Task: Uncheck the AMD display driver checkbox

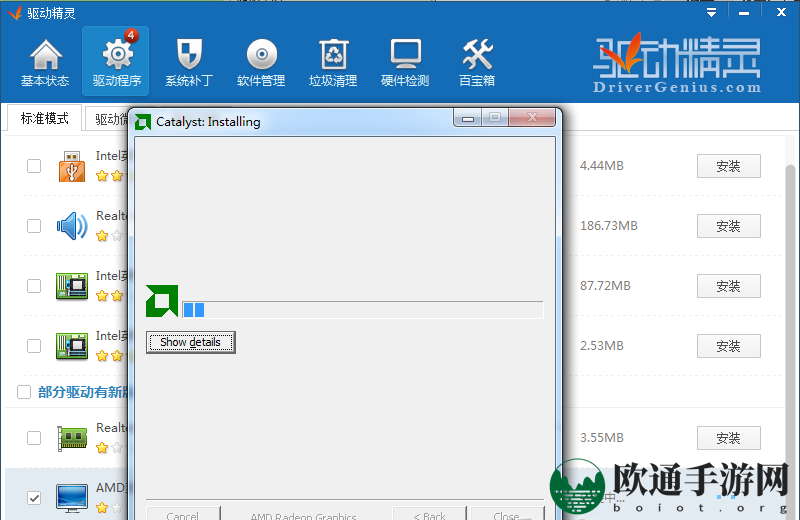Action: point(34,498)
